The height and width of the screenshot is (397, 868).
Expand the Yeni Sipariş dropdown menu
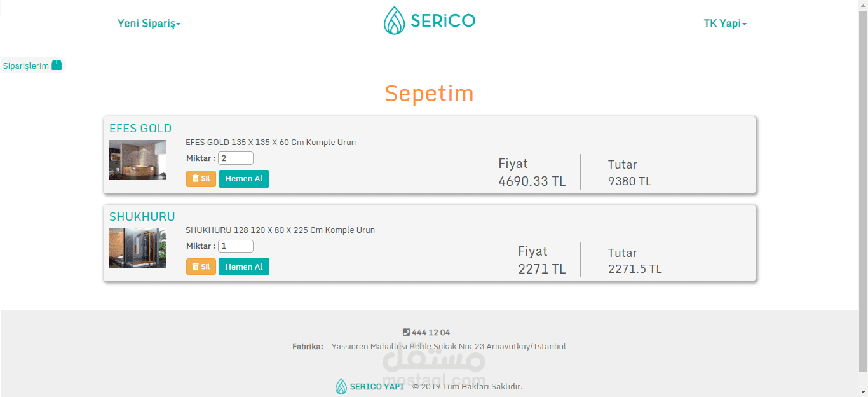pos(149,24)
